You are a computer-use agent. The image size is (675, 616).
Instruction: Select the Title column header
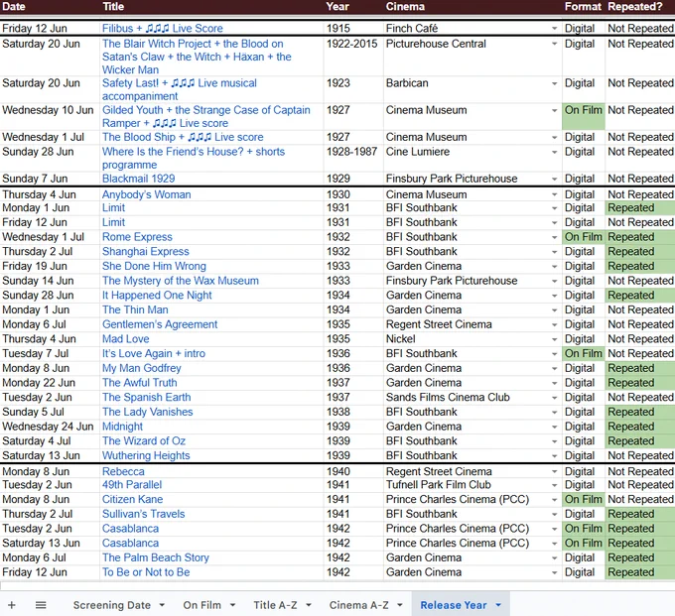[113, 7]
